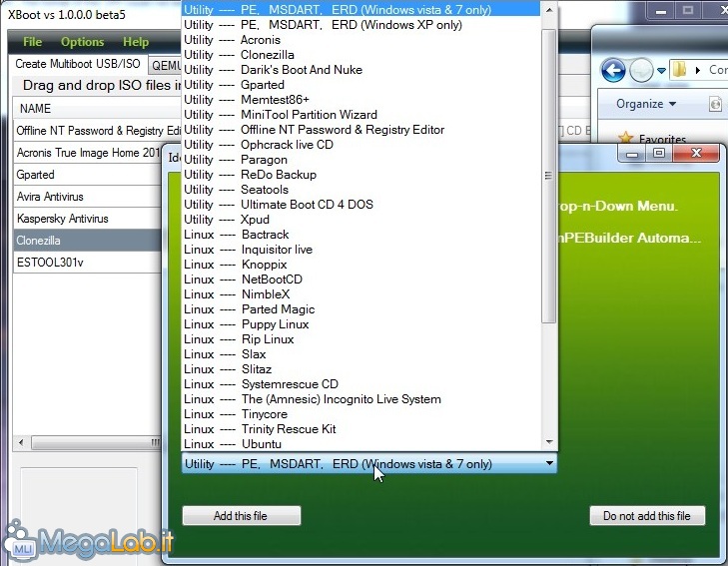Click the Explorer forward arrow button
This screenshot has width=728, height=566.
pos(641,71)
